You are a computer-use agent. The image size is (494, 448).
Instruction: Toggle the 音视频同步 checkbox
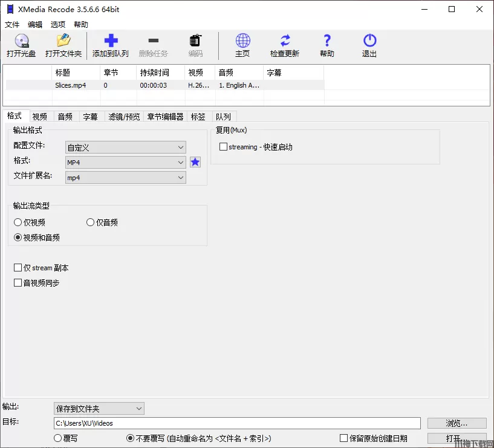pos(18,283)
